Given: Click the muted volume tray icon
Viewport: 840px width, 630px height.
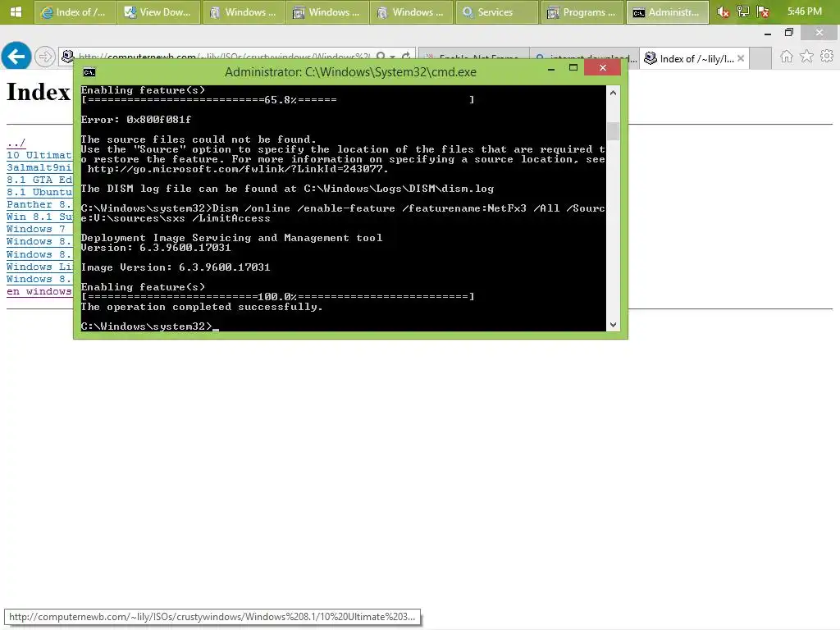Looking at the screenshot, I should pos(723,11).
